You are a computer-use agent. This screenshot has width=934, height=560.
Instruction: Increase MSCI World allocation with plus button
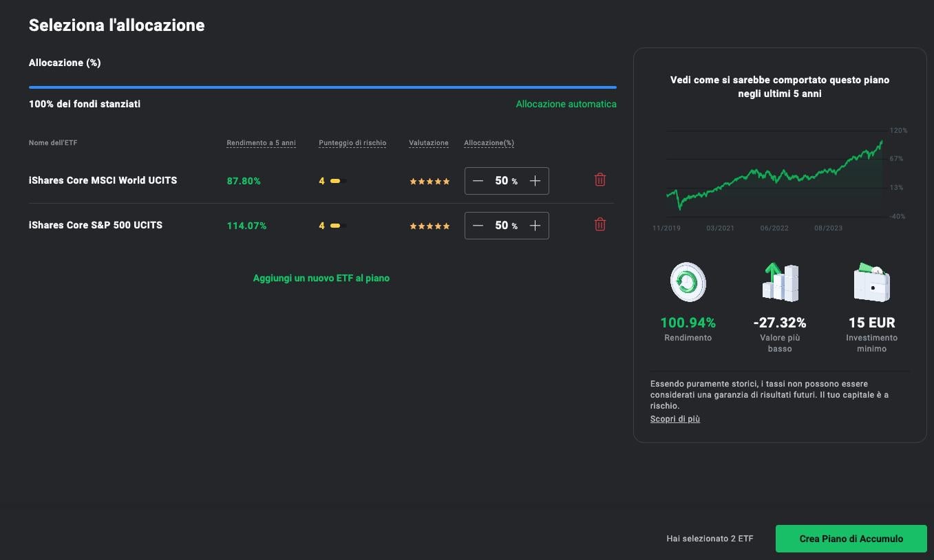[535, 181]
